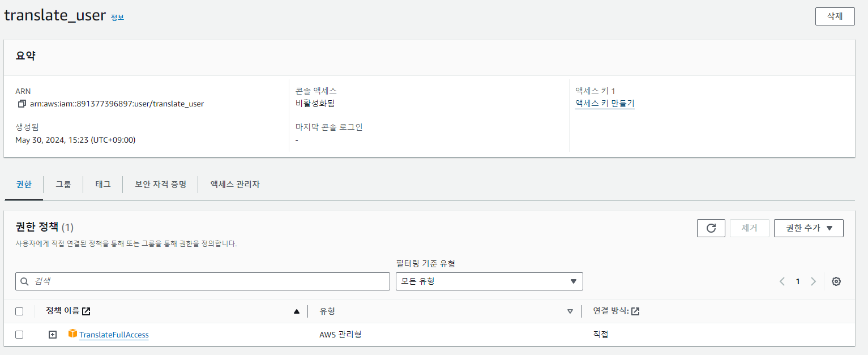Sort by 정책 이름 ascending arrow
The height and width of the screenshot is (355, 868).
point(296,311)
